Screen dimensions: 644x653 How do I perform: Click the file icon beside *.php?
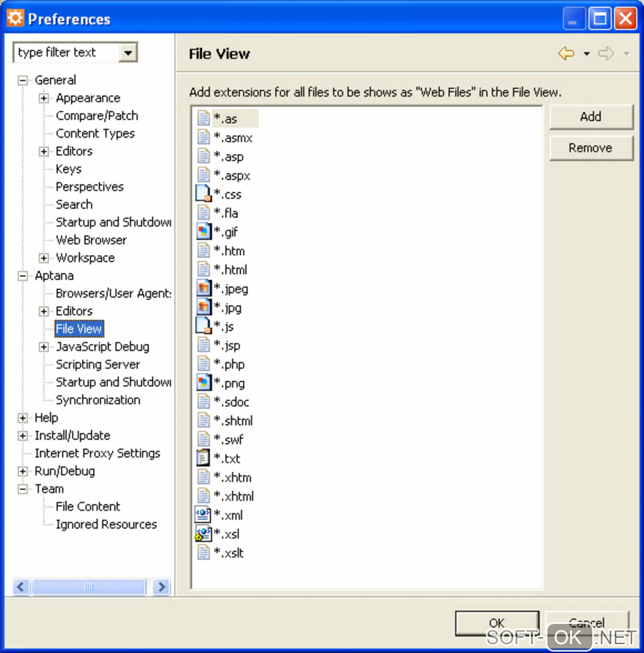pos(203,364)
